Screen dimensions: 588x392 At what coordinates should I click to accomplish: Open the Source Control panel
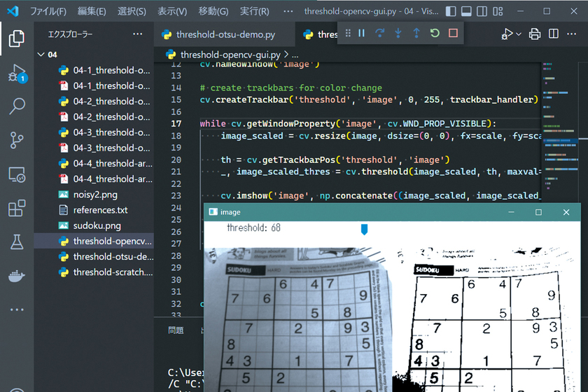click(x=17, y=140)
